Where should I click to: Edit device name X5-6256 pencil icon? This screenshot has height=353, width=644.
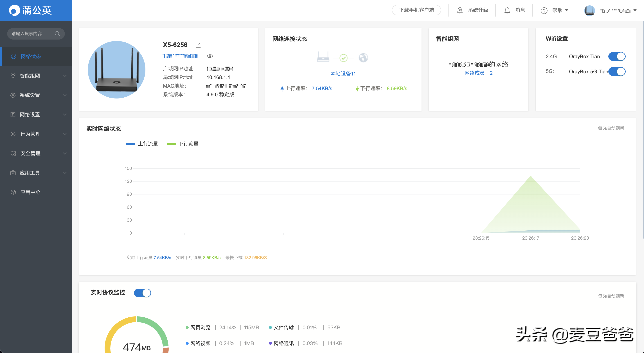point(199,45)
